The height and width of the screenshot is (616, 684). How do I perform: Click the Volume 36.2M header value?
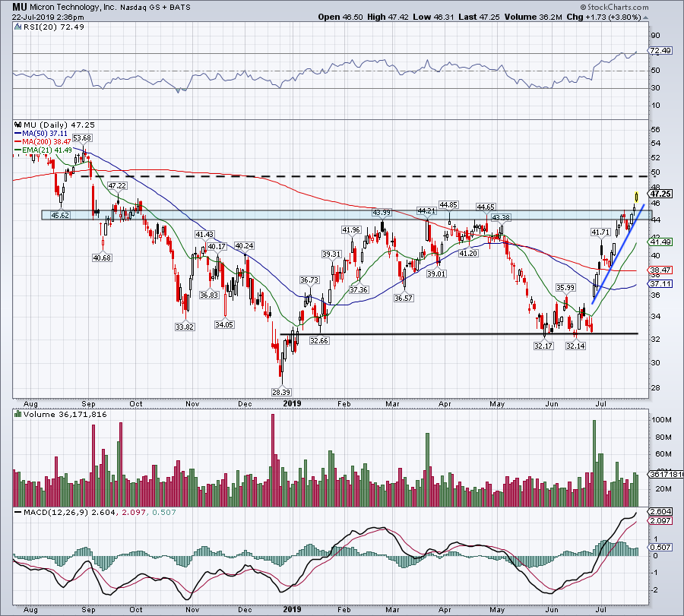click(x=533, y=17)
